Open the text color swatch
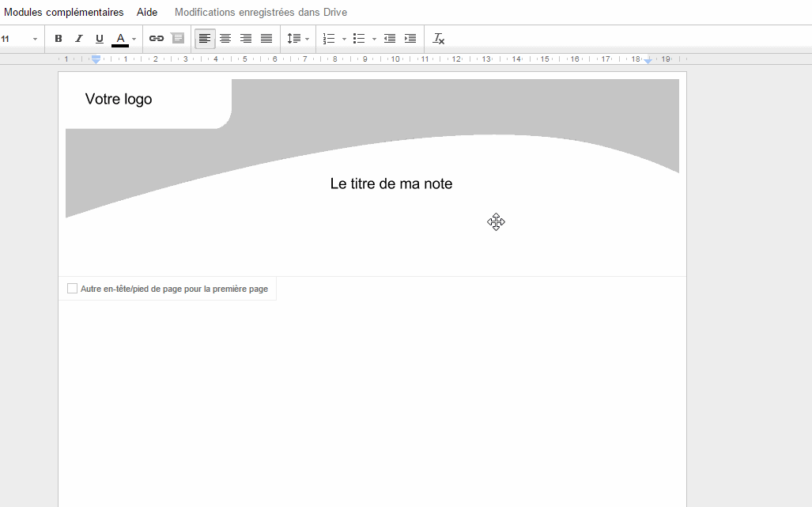812x507 pixels. [x=120, y=38]
